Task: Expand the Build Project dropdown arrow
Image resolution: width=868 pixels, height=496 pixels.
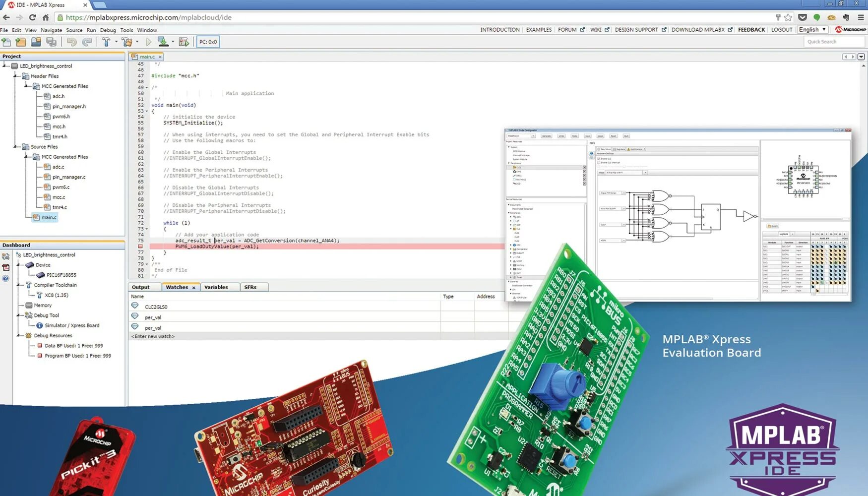Action: point(116,42)
